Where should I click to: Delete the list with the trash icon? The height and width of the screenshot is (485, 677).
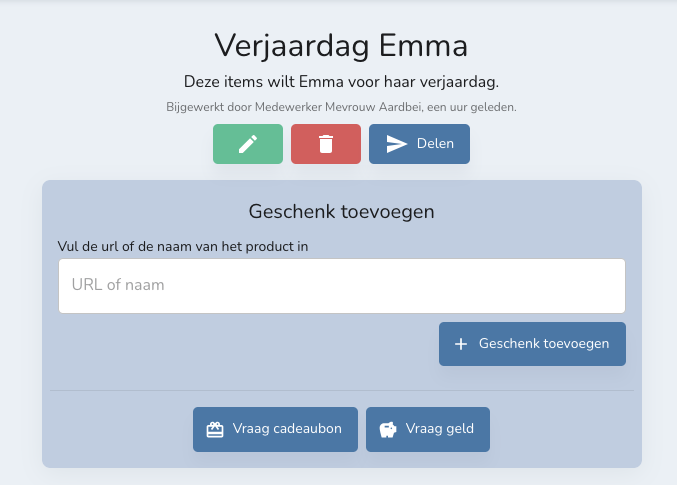pos(325,144)
